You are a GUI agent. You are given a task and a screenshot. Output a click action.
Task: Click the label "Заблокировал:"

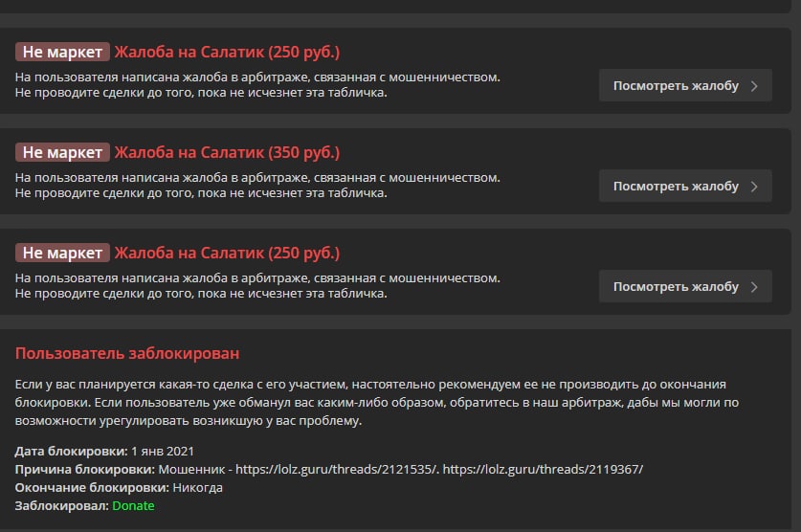click(x=62, y=505)
